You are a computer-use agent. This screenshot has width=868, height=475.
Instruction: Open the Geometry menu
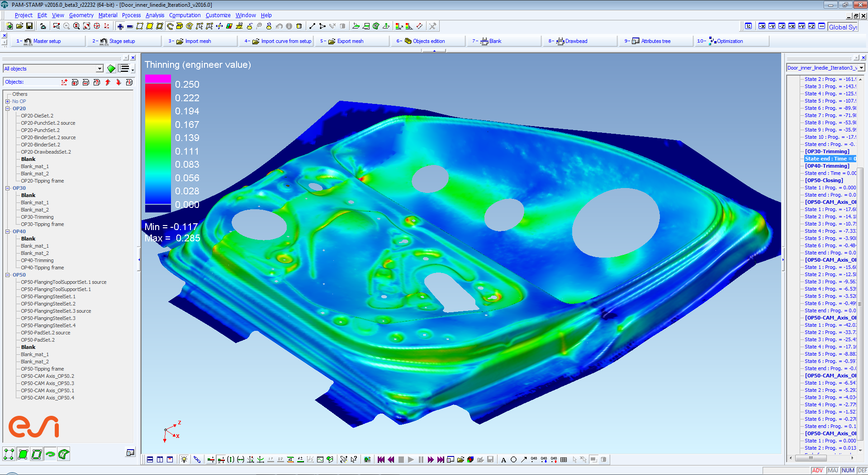pos(81,15)
